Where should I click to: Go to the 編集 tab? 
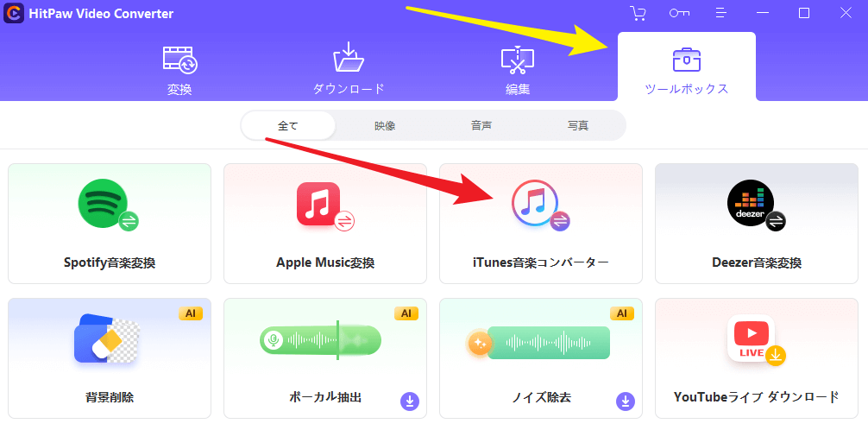[518, 71]
